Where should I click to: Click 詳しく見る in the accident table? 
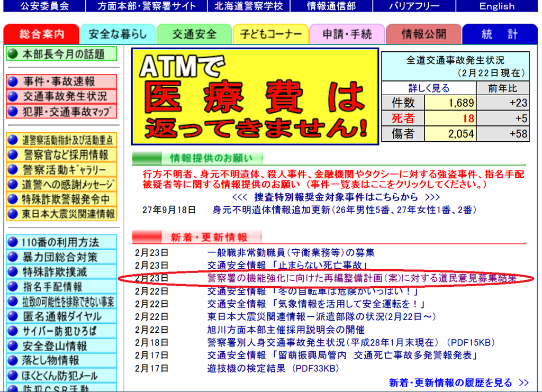(429, 88)
